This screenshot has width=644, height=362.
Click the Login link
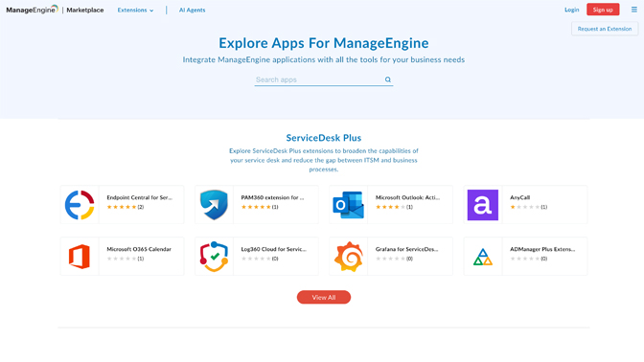[571, 10]
